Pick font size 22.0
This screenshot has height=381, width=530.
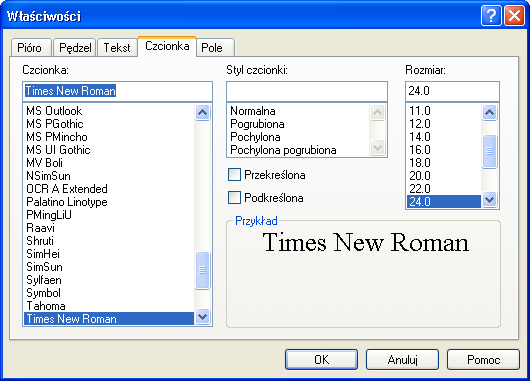coord(444,189)
